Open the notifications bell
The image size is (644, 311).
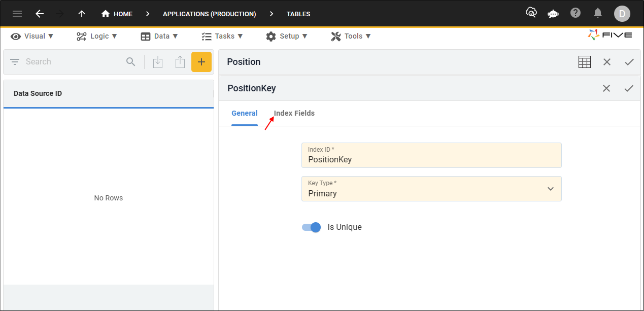pos(598,13)
